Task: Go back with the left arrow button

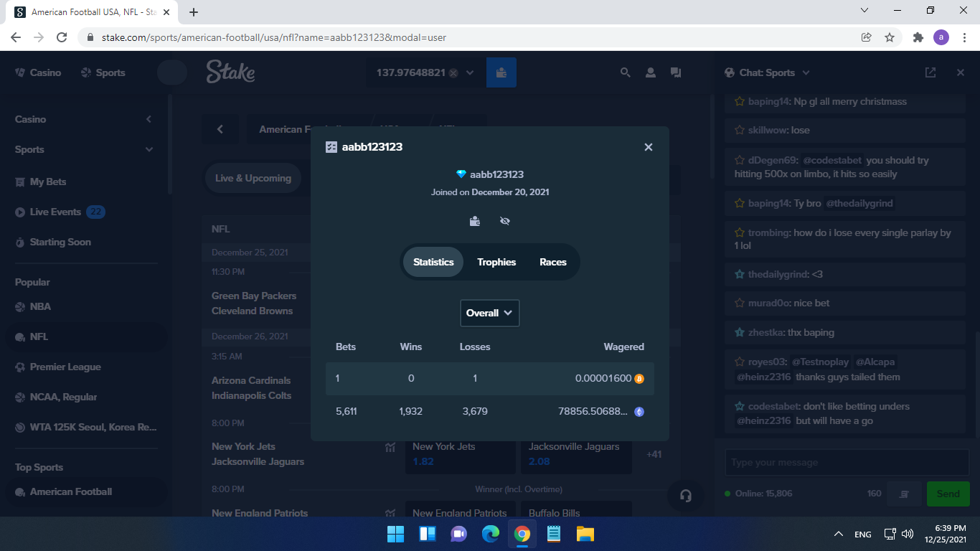Action: 220,129
